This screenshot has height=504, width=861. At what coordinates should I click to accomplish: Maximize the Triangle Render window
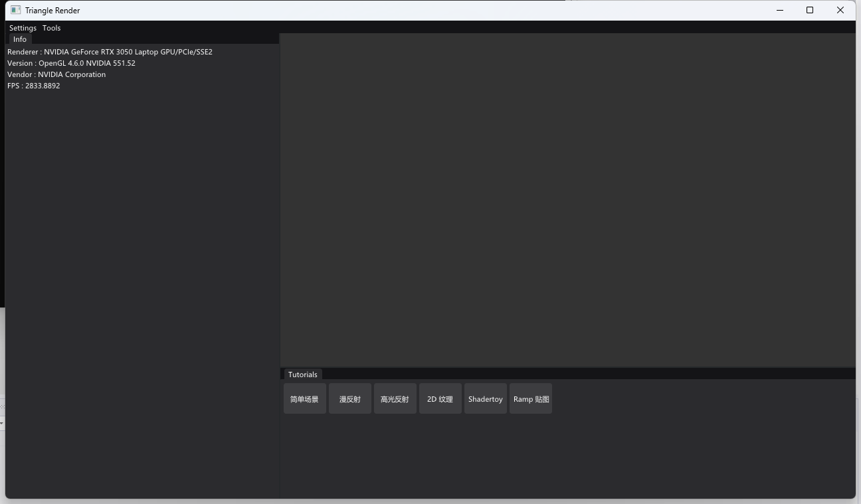click(810, 10)
